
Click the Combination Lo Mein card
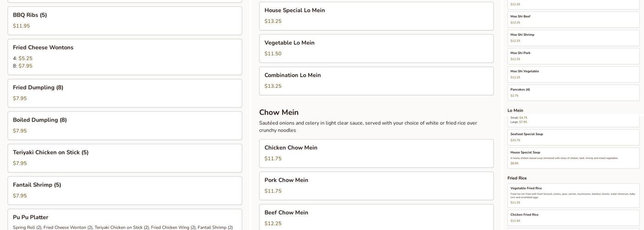[x=376, y=81]
